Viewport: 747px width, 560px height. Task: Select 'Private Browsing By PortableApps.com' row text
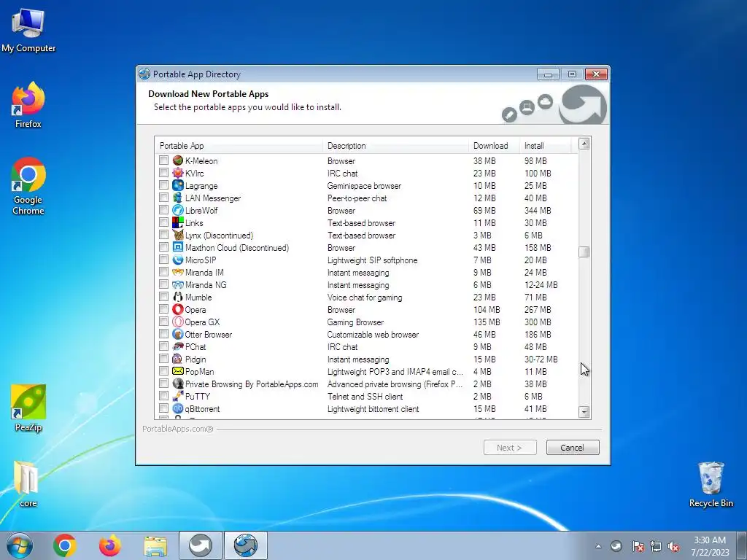point(252,384)
